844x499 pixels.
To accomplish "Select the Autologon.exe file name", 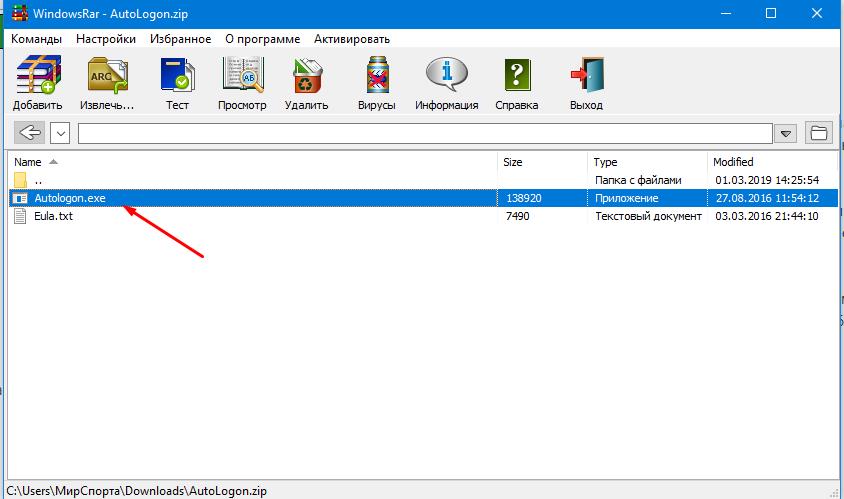I will (70, 198).
